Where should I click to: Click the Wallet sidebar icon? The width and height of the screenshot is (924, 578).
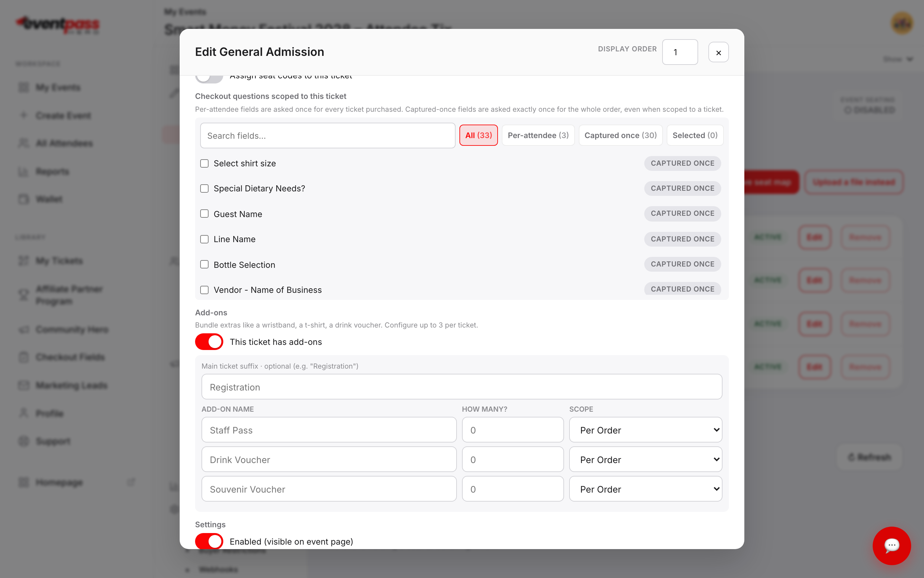(24, 199)
